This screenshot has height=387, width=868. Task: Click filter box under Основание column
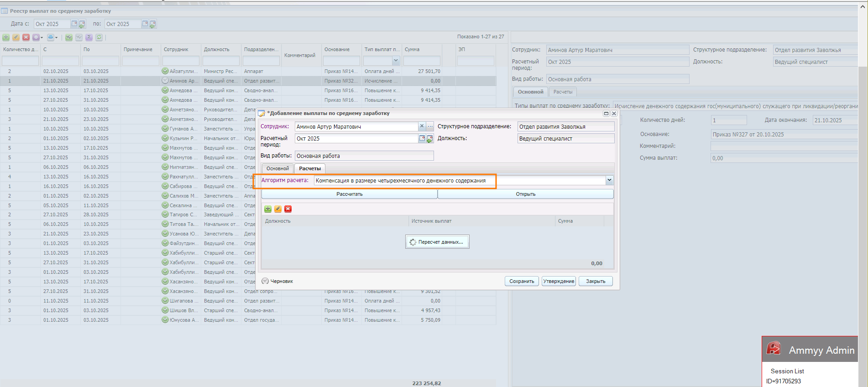(x=341, y=60)
